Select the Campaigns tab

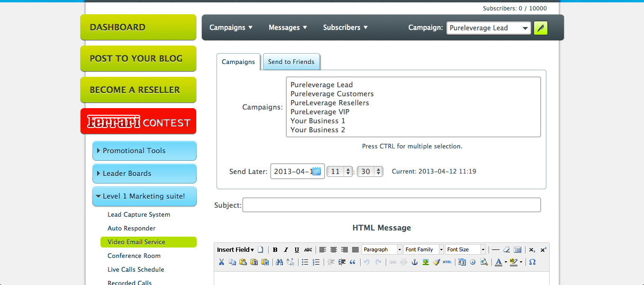(x=238, y=62)
